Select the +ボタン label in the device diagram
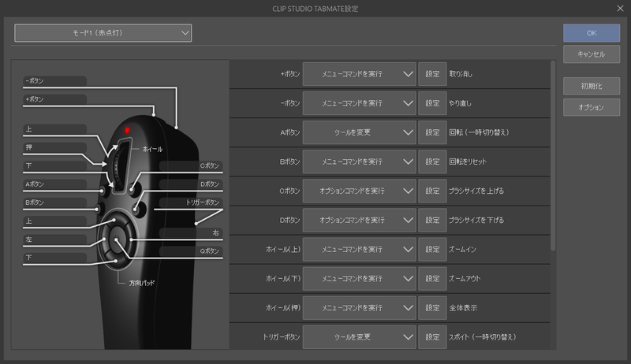This screenshot has width=631, height=364. (54, 99)
